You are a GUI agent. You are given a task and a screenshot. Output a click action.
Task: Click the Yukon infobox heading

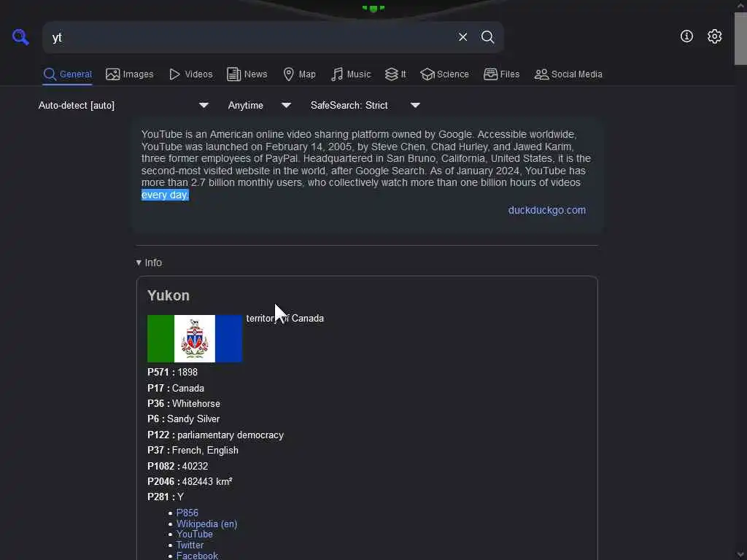(x=169, y=296)
